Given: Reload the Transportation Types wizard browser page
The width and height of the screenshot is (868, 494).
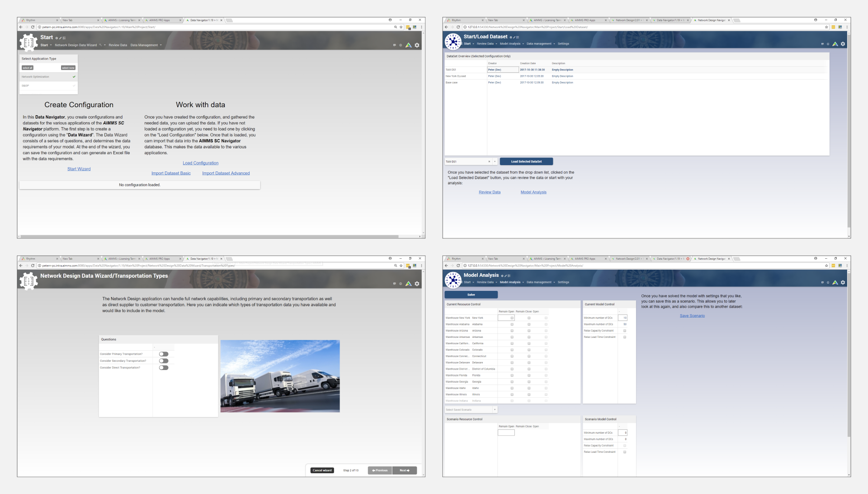Looking at the screenshot, I should pos(33,266).
